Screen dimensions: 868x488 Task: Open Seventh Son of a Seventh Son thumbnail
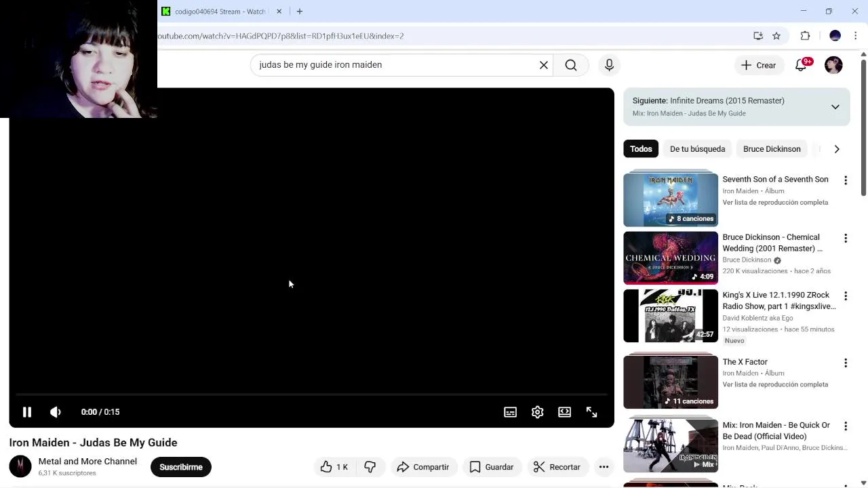click(671, 199)
